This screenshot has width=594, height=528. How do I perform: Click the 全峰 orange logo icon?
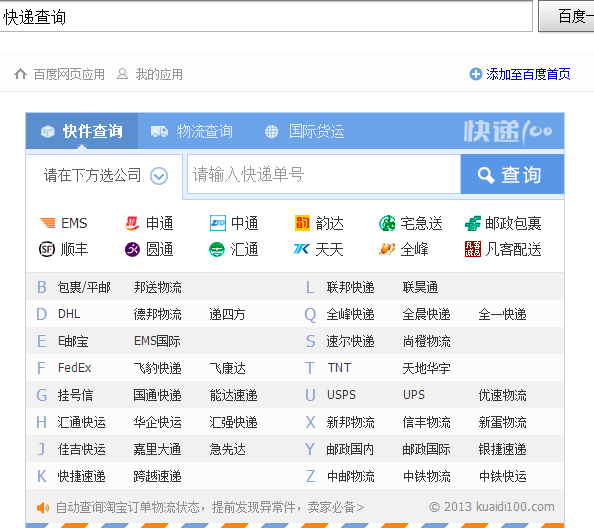(x=387, y=249)
